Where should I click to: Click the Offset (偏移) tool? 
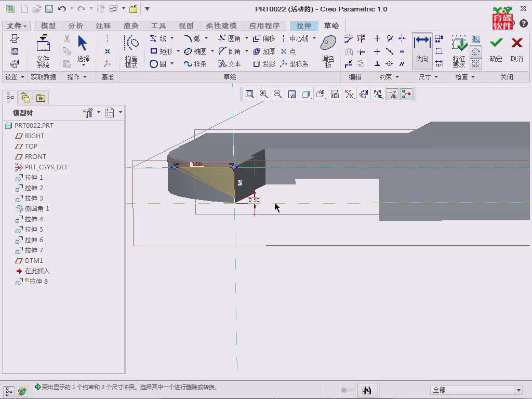(x=264, y=38)
